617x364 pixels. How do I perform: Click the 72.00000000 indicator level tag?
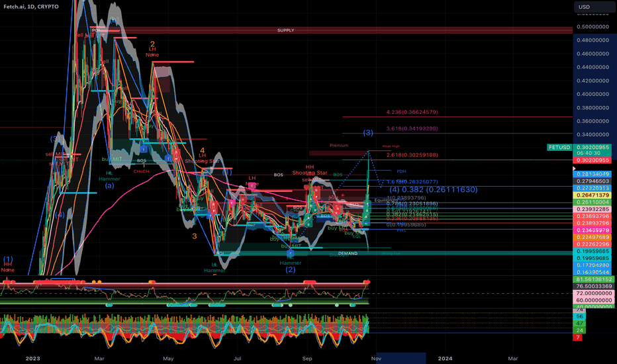pos(594,293)
